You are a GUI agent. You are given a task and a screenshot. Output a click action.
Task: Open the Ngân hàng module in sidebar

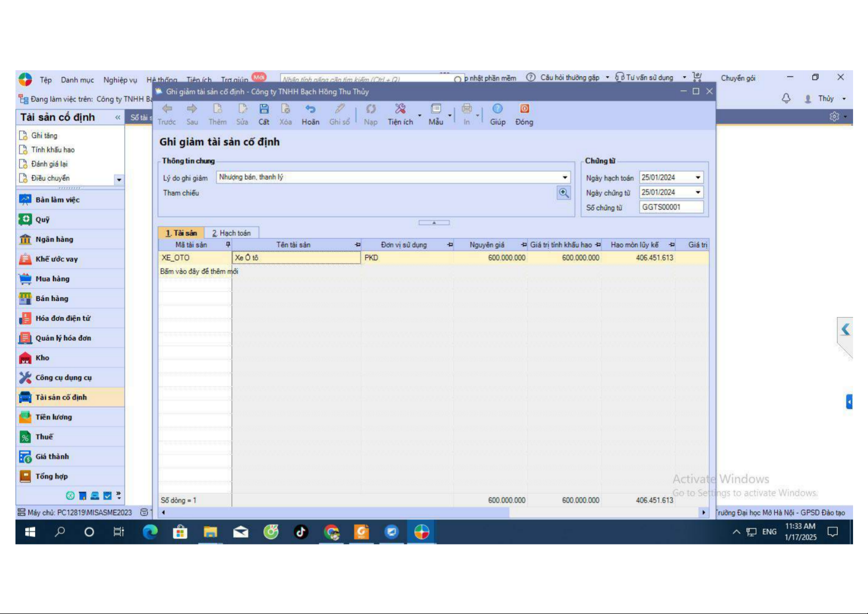click(x=54, y=239)
